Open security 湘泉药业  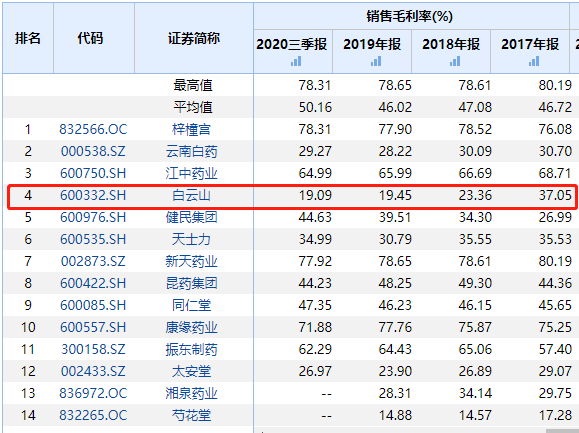coord(192,394)
